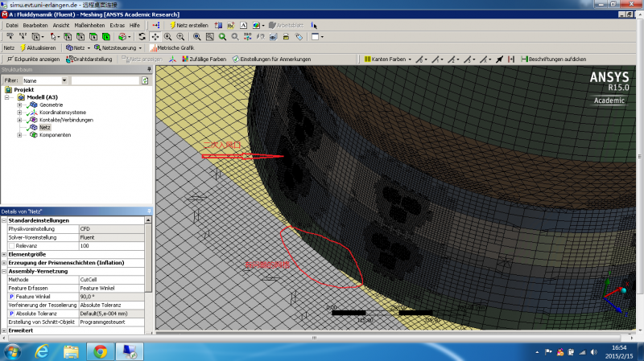Screen dimensions: 644x361
Task: Click Aktualisieren to update the mesh
Action: coord(37,48)
